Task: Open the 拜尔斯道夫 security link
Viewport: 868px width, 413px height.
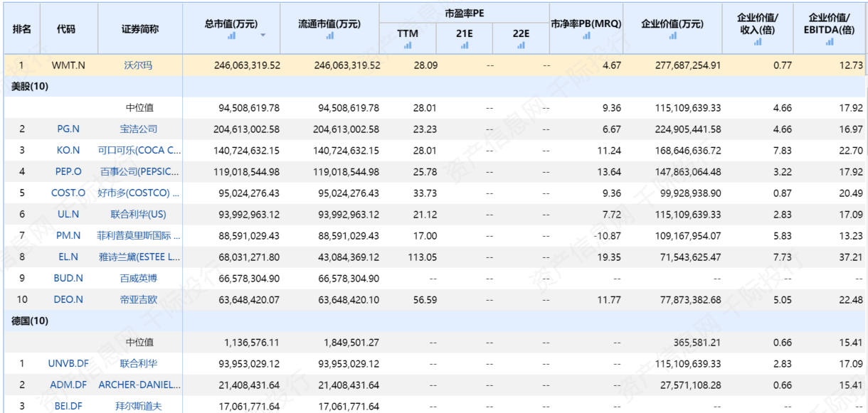Action: pyautogui.click(x=139, y=407)
